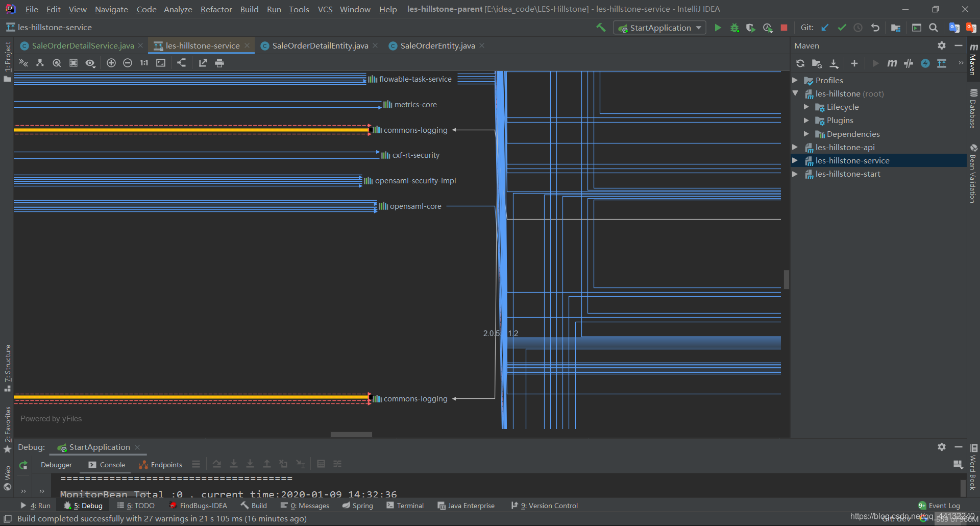This screenshot has height=526, width=980.
Task: Export the diagram to file
Action: (x=203, y=63)
